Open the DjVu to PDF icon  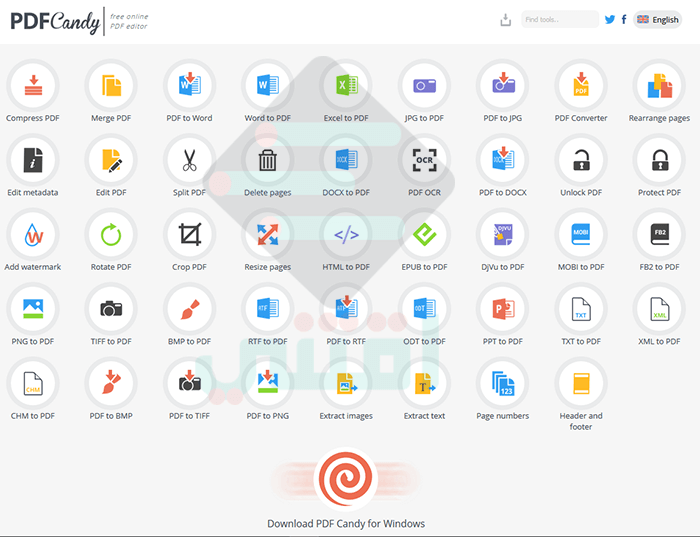coord(503,234)
